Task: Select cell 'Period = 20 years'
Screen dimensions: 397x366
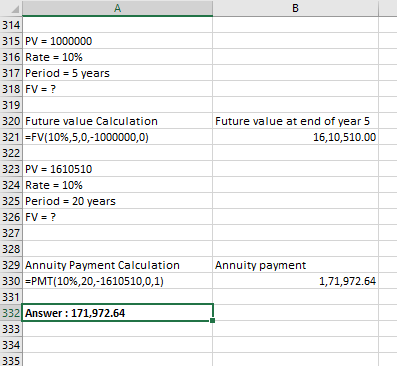Action: pyautogui.click(x=117, y=201)
